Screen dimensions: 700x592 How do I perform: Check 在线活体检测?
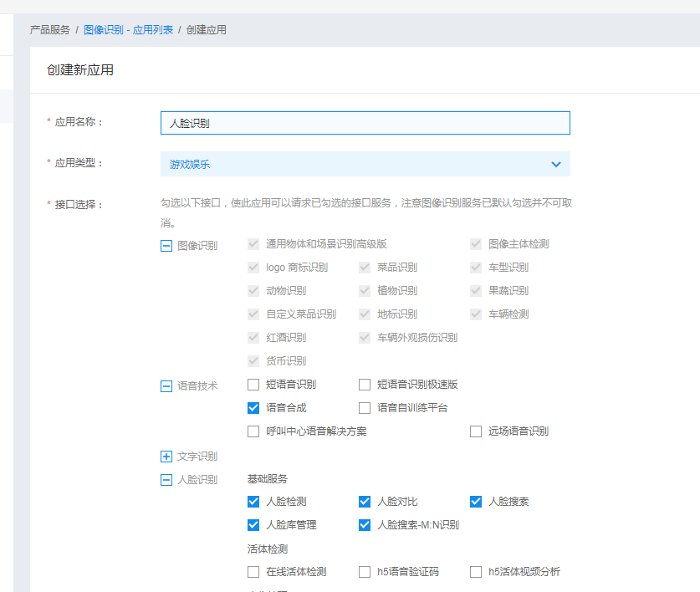click(x=253, y=572)
